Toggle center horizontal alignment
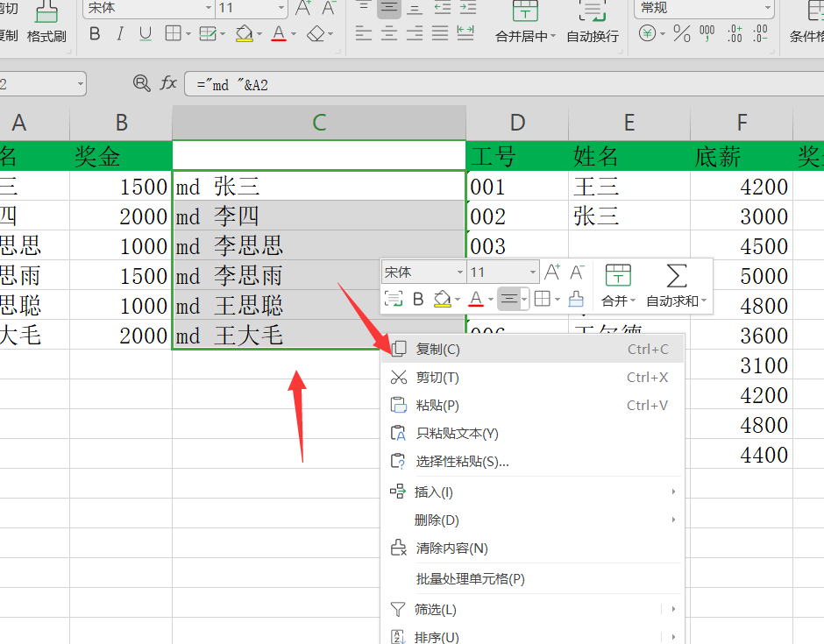Screen dimensions: 824x644 pos(387,33)
